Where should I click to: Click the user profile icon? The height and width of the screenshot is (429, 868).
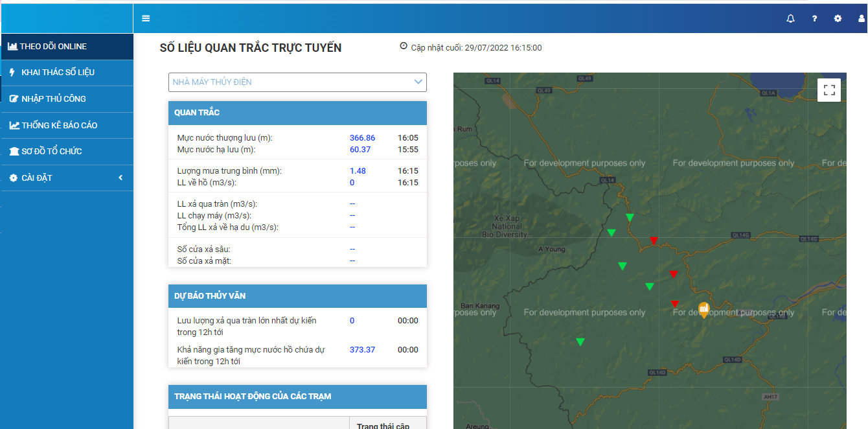pos(861,19)
